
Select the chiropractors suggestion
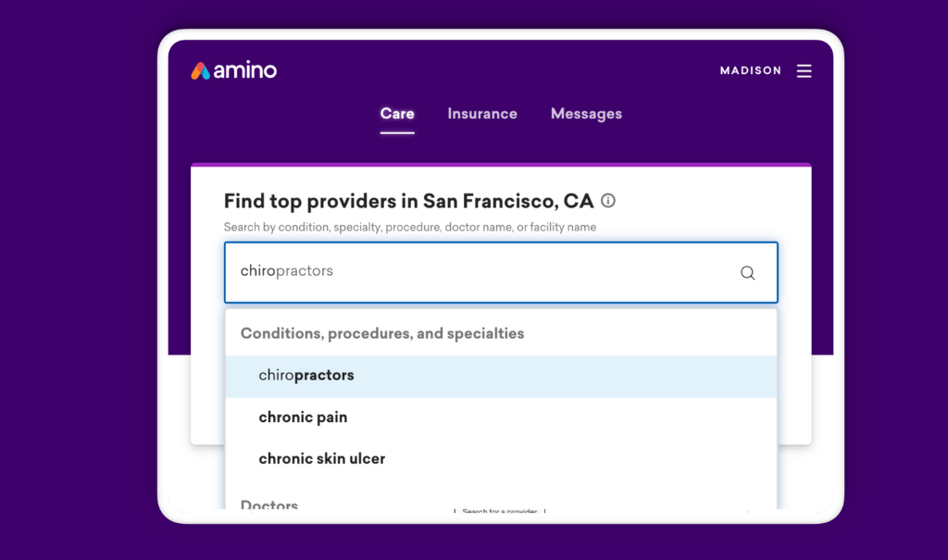501,376
